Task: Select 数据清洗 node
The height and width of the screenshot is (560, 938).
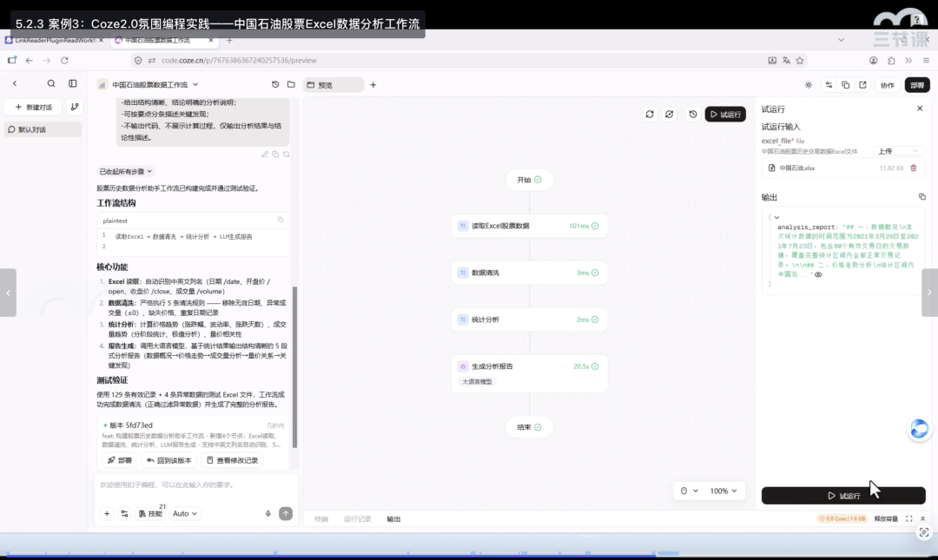Action: point(529,273)
